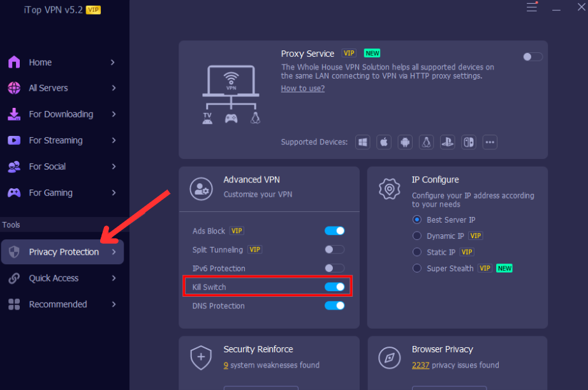Click the Quick Access link icon

(x=14, y=278)
